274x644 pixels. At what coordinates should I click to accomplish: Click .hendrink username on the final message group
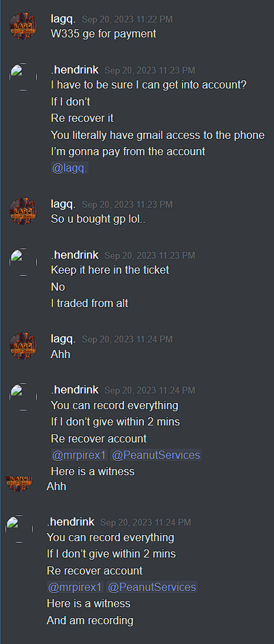click(70, 521)
